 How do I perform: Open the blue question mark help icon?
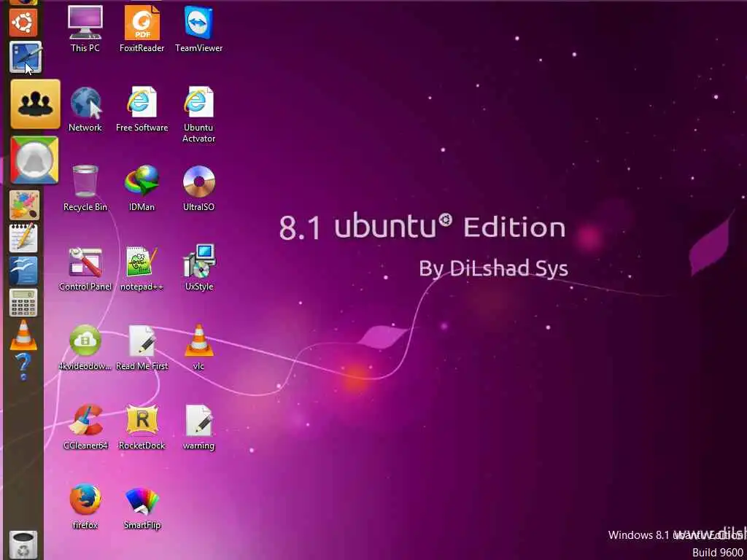[x=24, y=367]
